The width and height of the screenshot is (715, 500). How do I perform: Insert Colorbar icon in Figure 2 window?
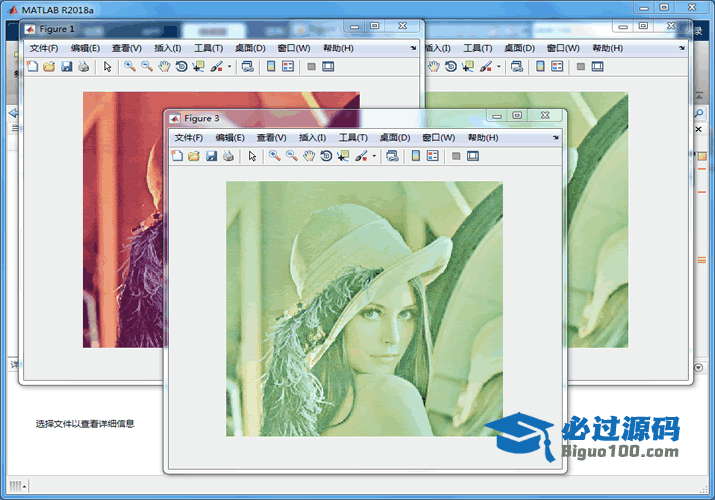(540, 67)
